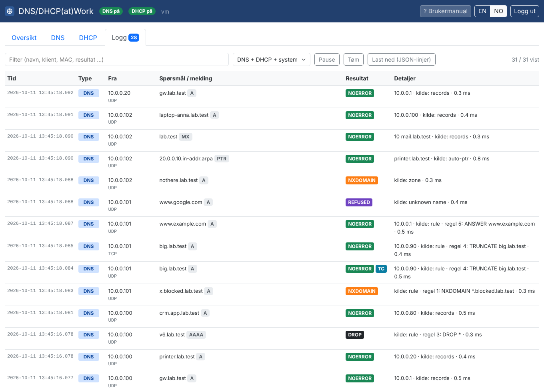Click the DNS/DHCP(at)Work globe logo icon
The width and height of the screenshot is (544, 392).
point(10,11)
